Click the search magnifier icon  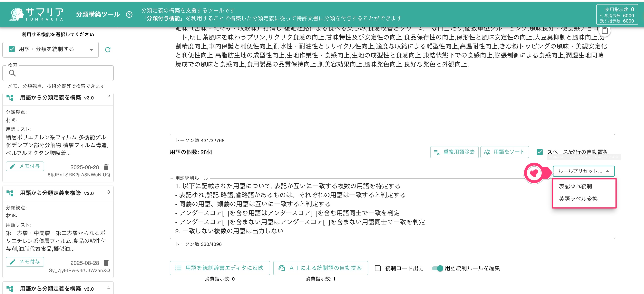click(x=12, y=73)
